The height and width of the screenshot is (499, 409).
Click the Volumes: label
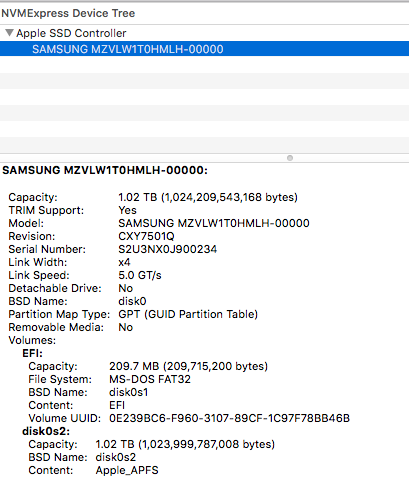tap(32, 340)
